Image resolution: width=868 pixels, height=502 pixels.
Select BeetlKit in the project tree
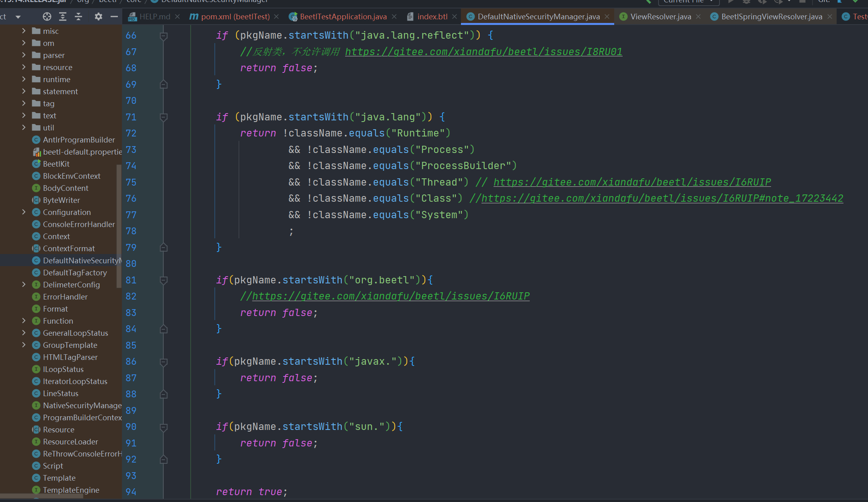[56, 164]
